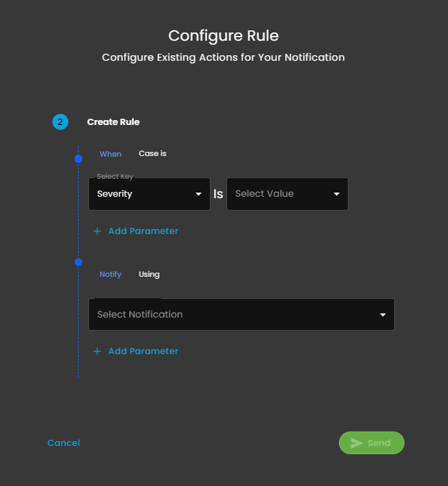The image size is (448, 486).
Task: Add a parameter to the When condition
Action: click(143, 231)
